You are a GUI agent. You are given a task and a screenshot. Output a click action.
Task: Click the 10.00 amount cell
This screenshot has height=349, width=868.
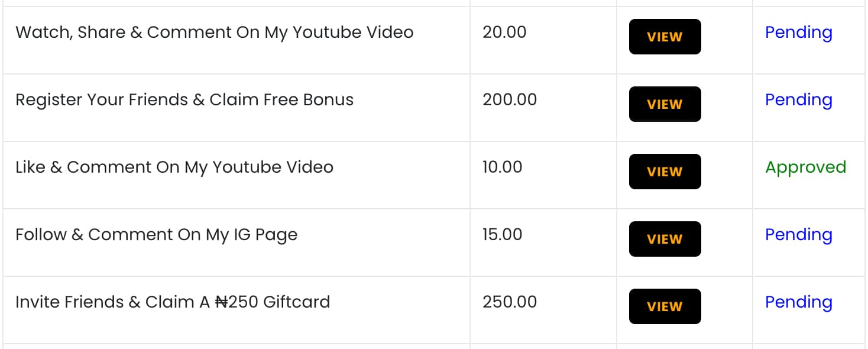(503, 167)
